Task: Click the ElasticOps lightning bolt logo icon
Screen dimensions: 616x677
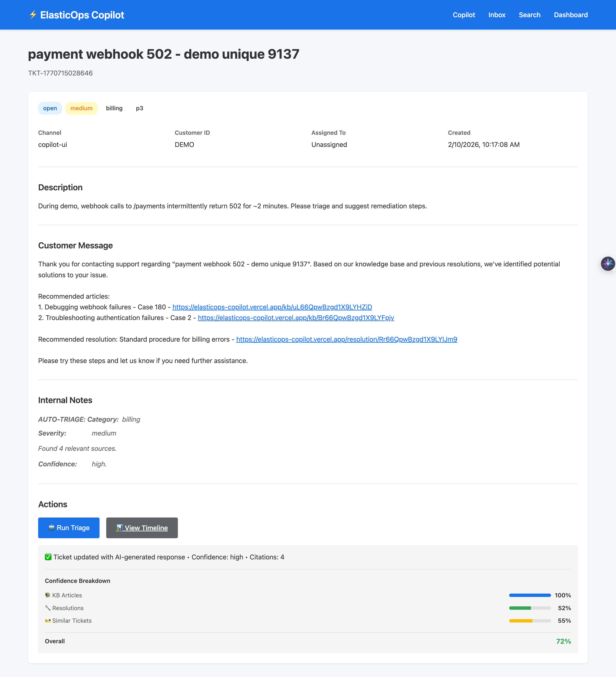Action: 32,15
